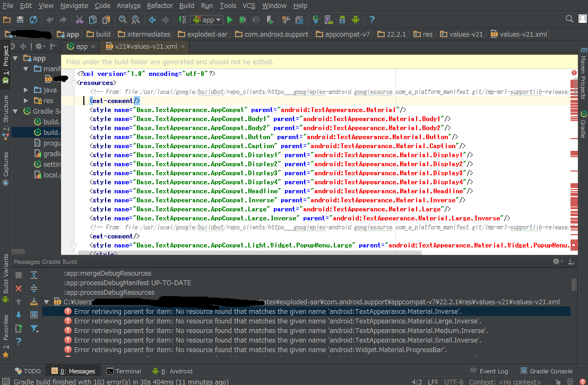Open the 6: Android tool window tab
The height and width of the screenshot is (385, 588).
click(172, 371)
